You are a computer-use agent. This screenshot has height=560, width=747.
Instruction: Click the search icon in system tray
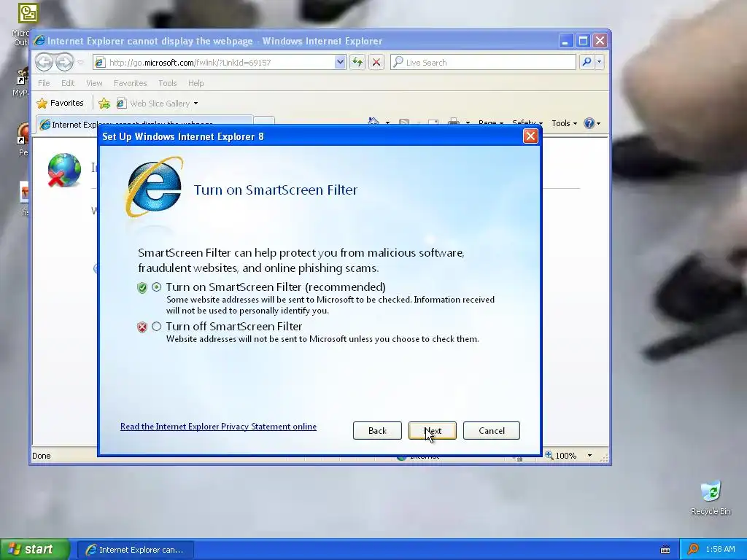[x=693, y=550]
